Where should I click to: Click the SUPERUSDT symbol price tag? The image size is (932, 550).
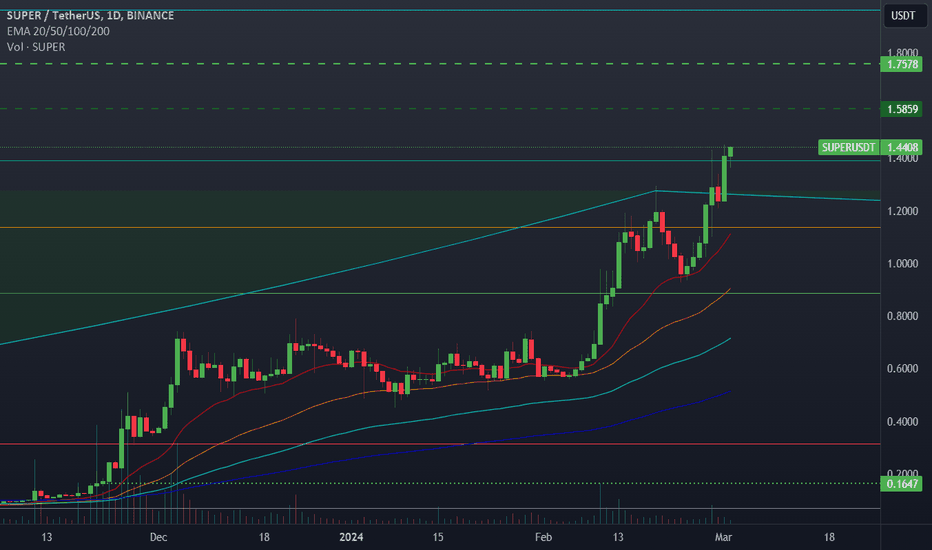[x=848, y=147]
